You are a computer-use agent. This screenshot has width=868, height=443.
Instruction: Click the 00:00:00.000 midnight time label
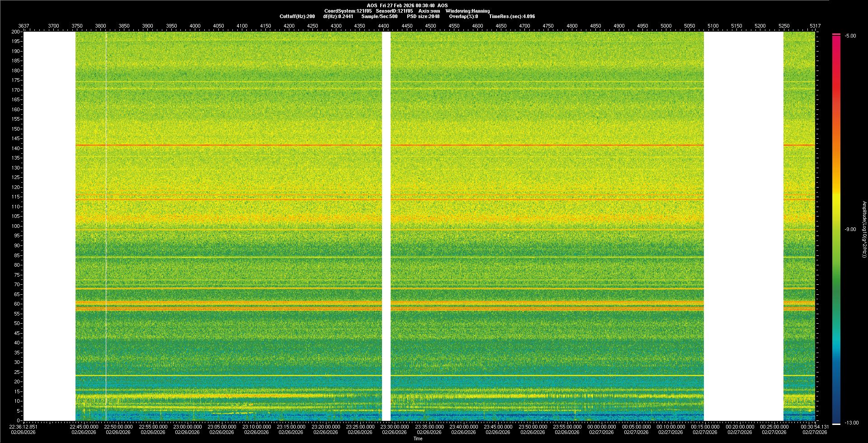pos(601,427)
